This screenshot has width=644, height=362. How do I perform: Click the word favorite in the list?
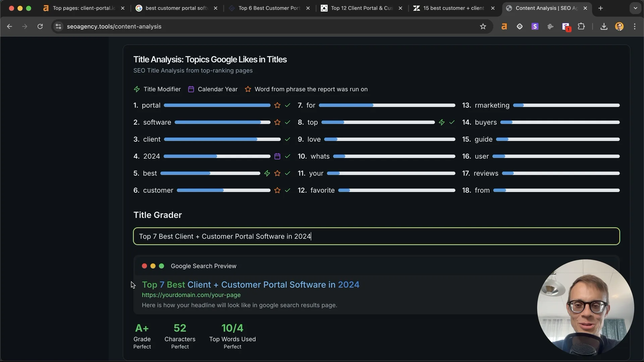[x=322, y=190]
